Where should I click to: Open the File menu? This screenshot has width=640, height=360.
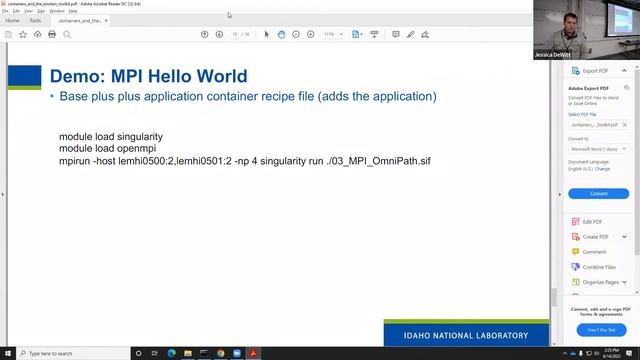(5, 11)
